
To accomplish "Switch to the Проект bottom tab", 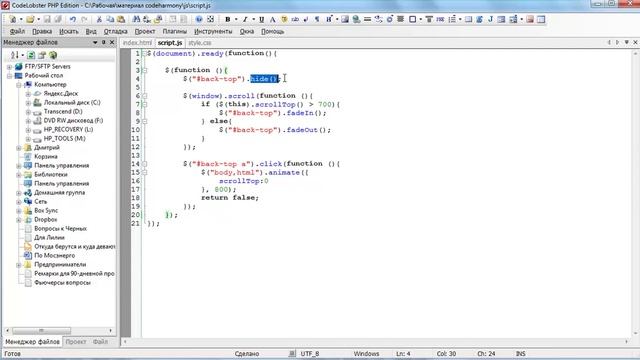I will (76, 342).
